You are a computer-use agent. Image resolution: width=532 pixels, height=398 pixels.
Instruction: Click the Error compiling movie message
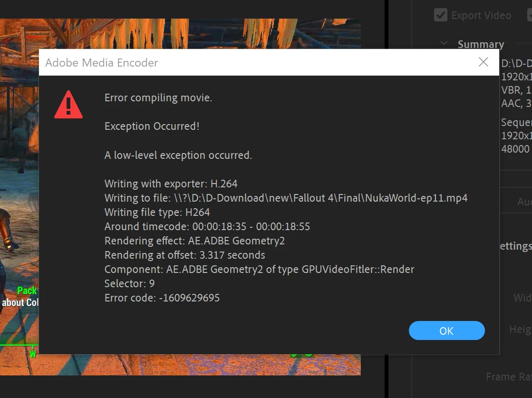[158, 98]
